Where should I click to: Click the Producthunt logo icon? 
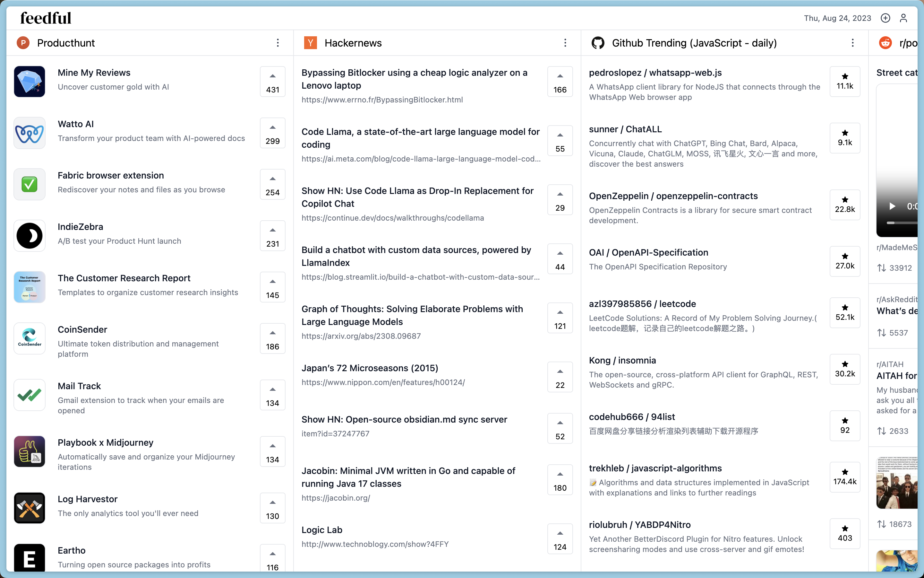[x=23, y=43]
